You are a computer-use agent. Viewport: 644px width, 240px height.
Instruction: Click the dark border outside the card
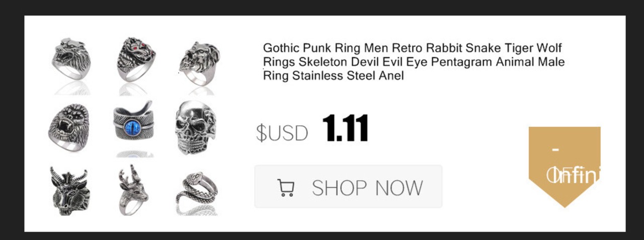pos(322,7)
